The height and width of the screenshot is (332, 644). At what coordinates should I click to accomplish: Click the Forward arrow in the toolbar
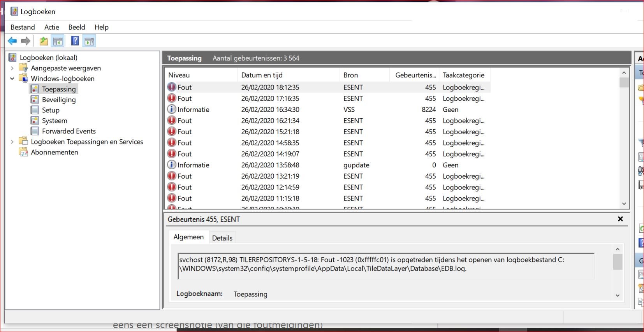pos(26,41)
